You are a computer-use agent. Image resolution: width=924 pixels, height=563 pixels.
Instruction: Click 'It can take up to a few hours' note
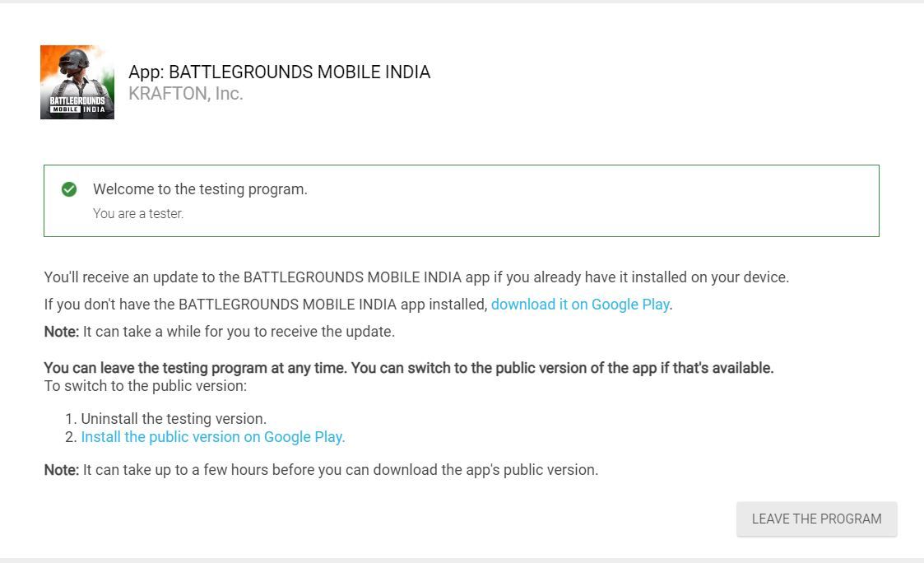pos(321,470)
